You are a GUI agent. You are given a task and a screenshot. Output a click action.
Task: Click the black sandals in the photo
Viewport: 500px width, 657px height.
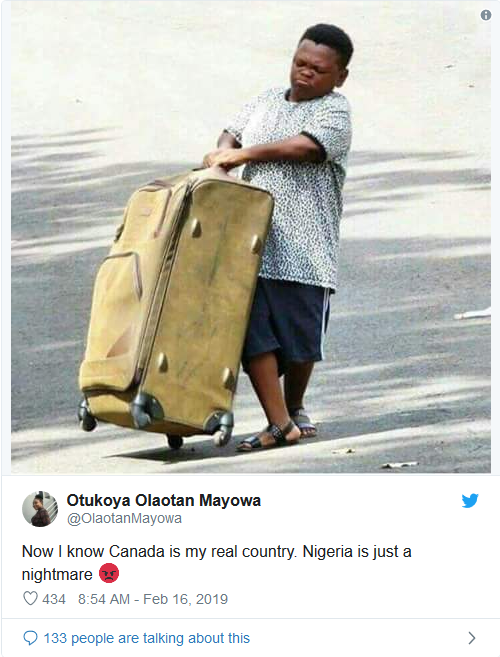coord(277,432)
